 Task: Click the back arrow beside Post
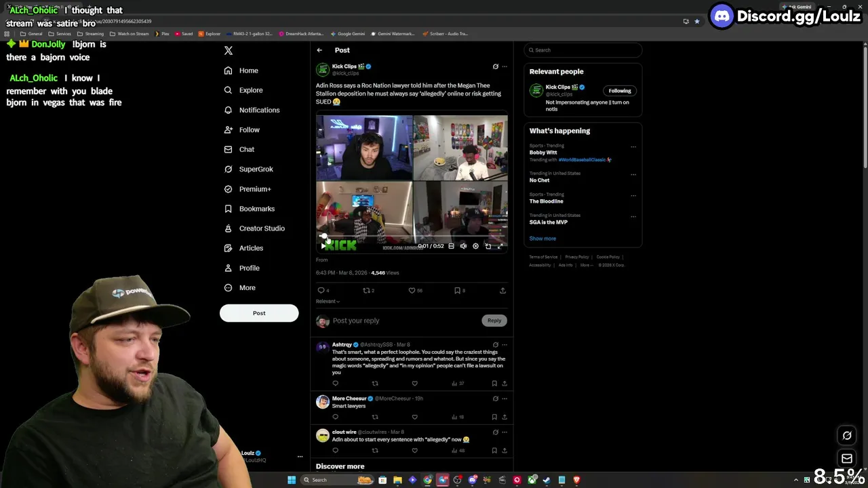[x=319, y=50]
